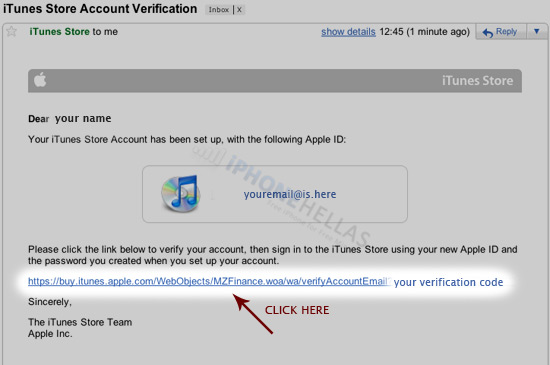
Task: Star this iTunes Store email
Action: (12, 32)
